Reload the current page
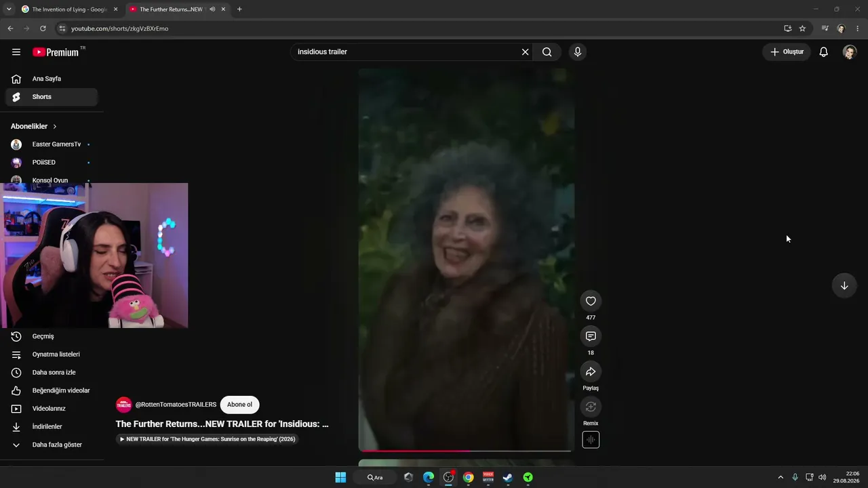Image resolution: width=868 pixels, height=488 pixels. click(x=43, y=28)
